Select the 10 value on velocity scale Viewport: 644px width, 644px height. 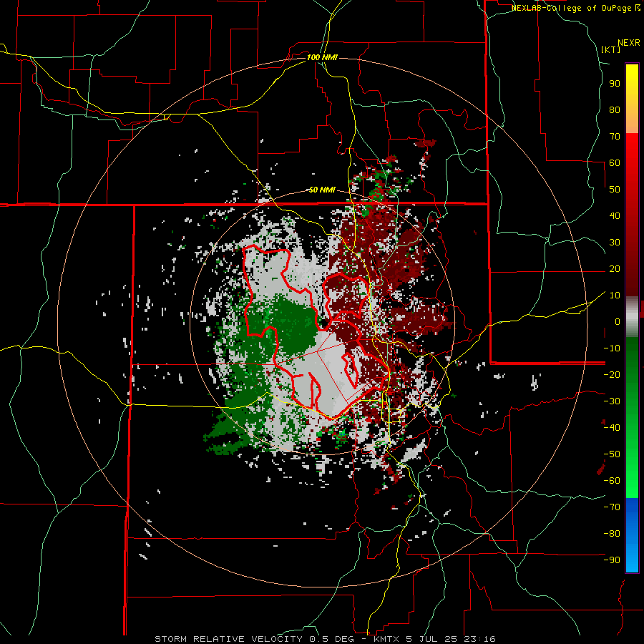615,296
